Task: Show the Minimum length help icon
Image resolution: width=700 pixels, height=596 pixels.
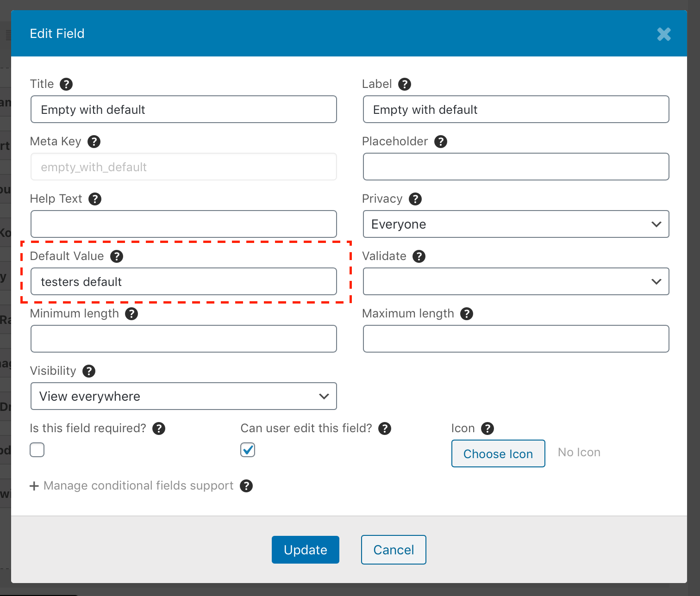Action: click(131, 314)
